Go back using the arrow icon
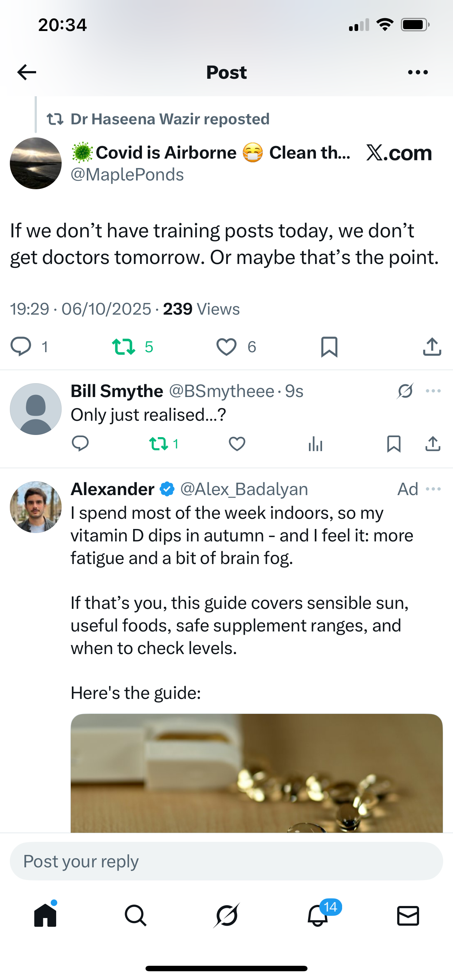The image size is (453, 980). click(27, 72)
